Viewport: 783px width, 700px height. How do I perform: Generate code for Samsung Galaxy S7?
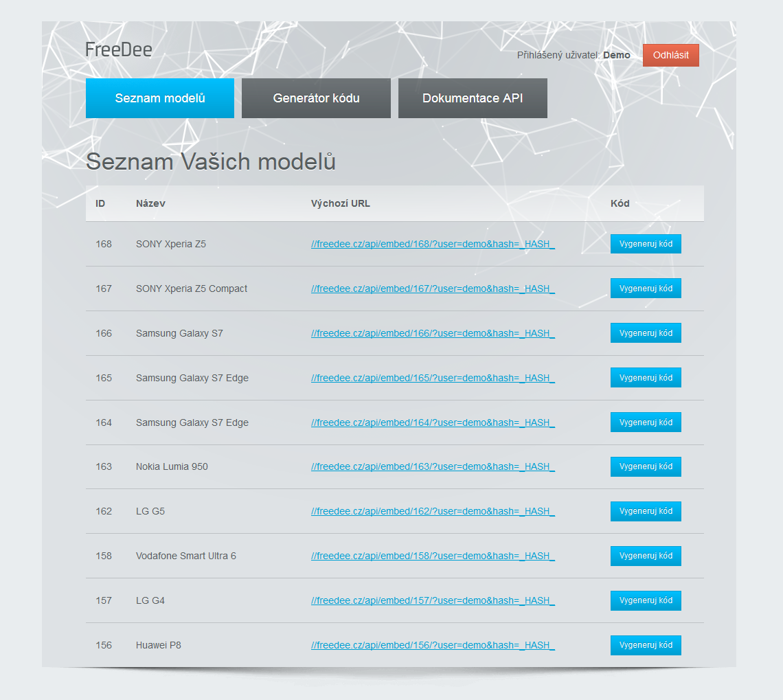point(646,333)
